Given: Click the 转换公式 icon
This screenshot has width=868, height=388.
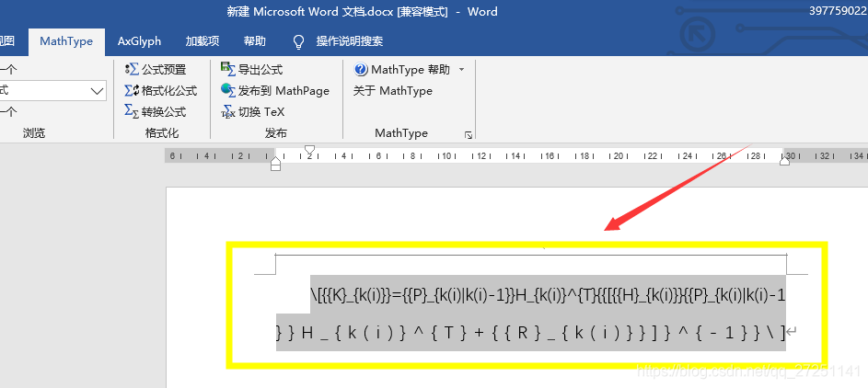Looking at the screenshot, I should coord(132,111).
